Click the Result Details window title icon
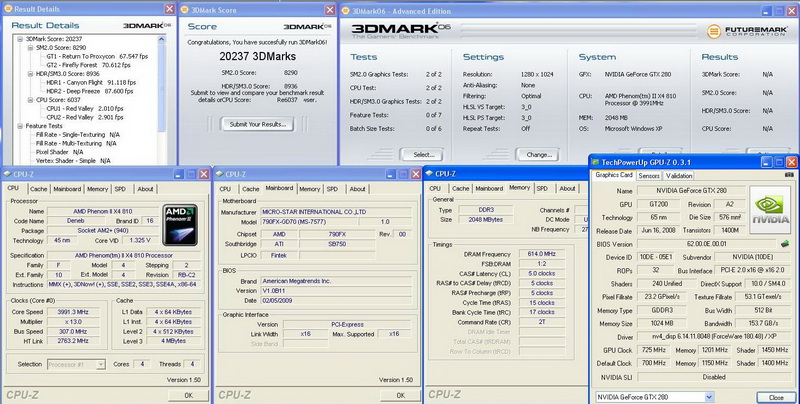The width and height of the screenshot is (800, 404). click(7, 9)
